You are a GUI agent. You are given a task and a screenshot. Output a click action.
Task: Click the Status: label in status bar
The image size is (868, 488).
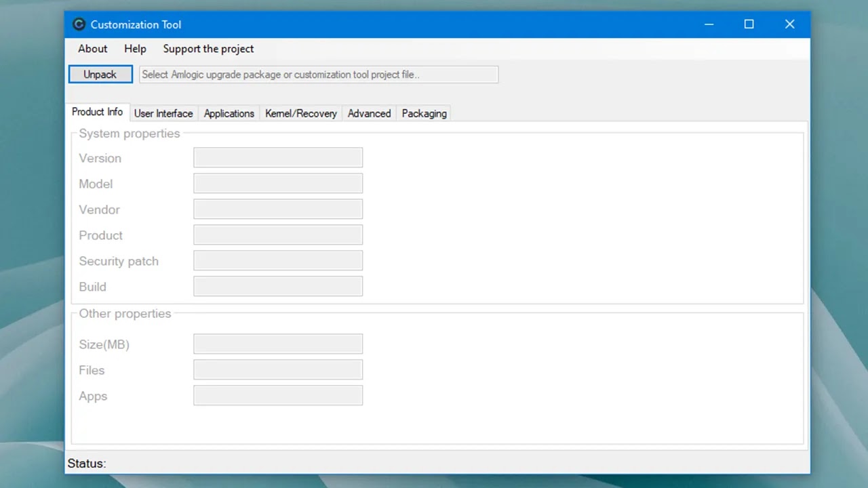coord(87,464)
